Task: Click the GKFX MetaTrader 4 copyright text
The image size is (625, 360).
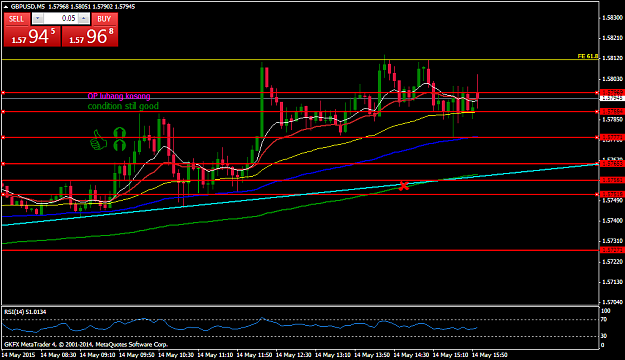Action: click(x=86, y=344)
